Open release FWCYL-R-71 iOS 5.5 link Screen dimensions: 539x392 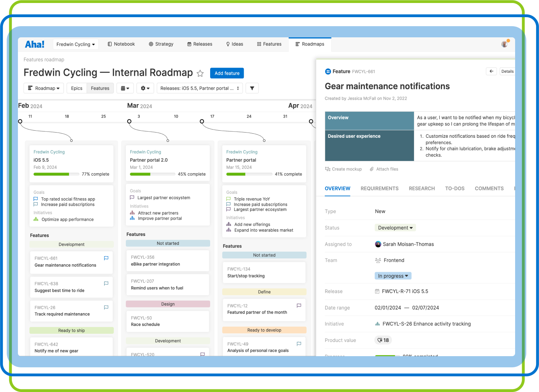(406, 291)
